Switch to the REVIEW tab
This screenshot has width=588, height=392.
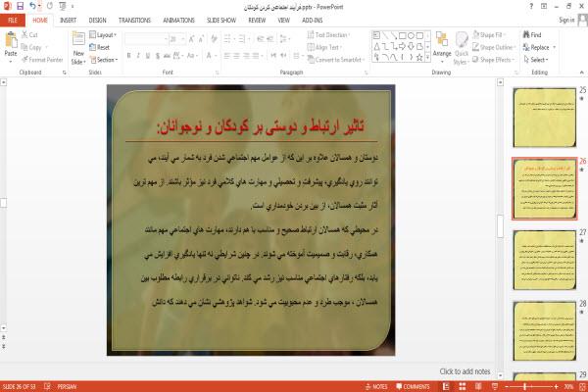pyautogui.click(x=257, y=21)
